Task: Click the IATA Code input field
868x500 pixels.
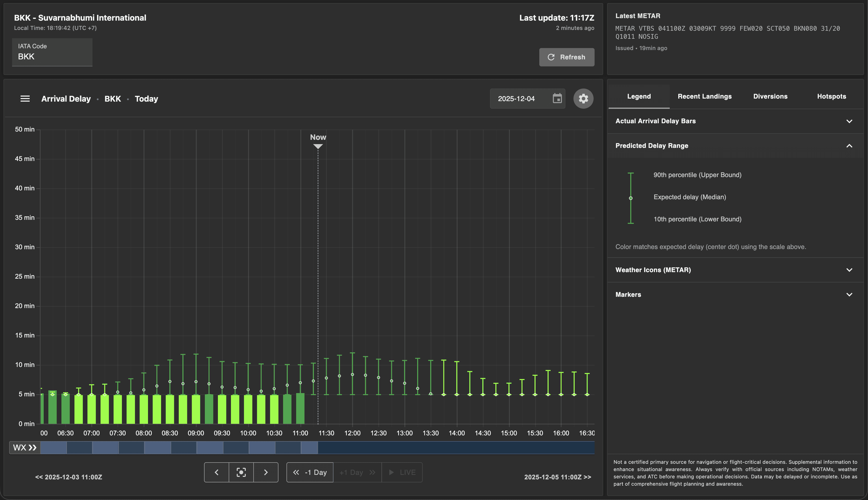Action: 52,56
